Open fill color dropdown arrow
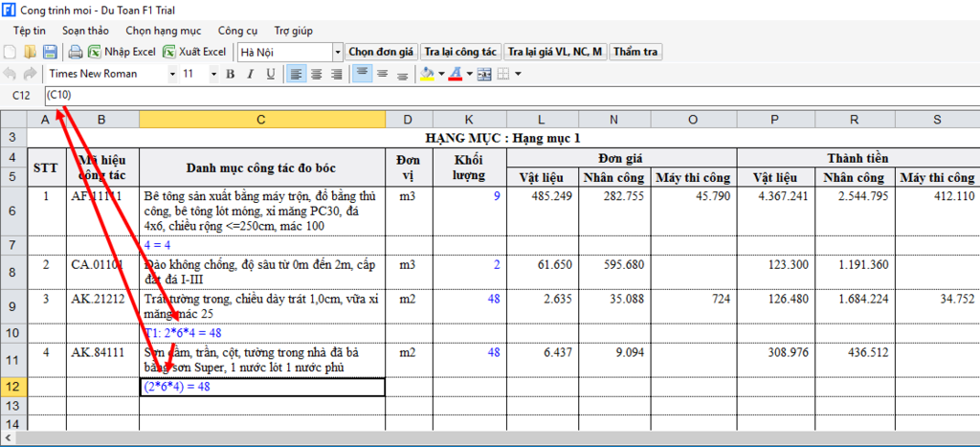The image size is (980, 447). 441,75
